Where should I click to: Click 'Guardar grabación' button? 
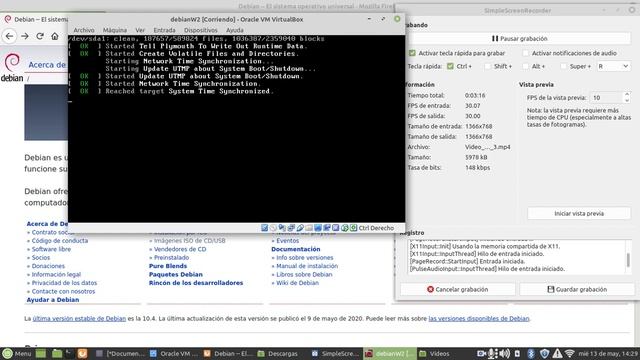pyautogui.click(x=577, y=289)
